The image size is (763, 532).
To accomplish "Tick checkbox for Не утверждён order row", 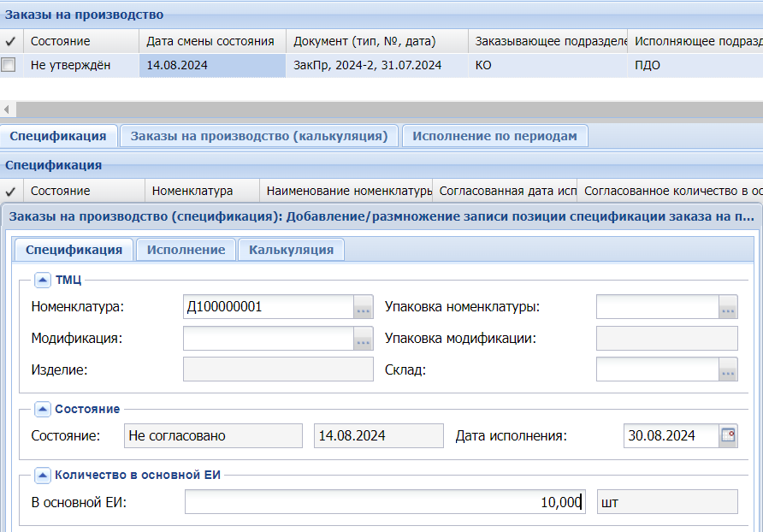I will click(x=9, y=65).
